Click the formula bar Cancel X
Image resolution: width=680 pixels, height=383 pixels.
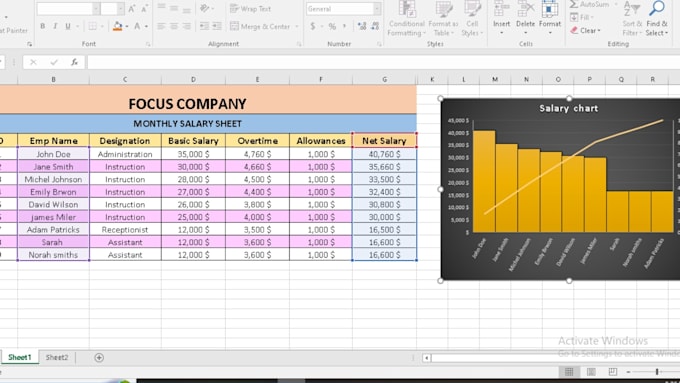coord(33,62)
